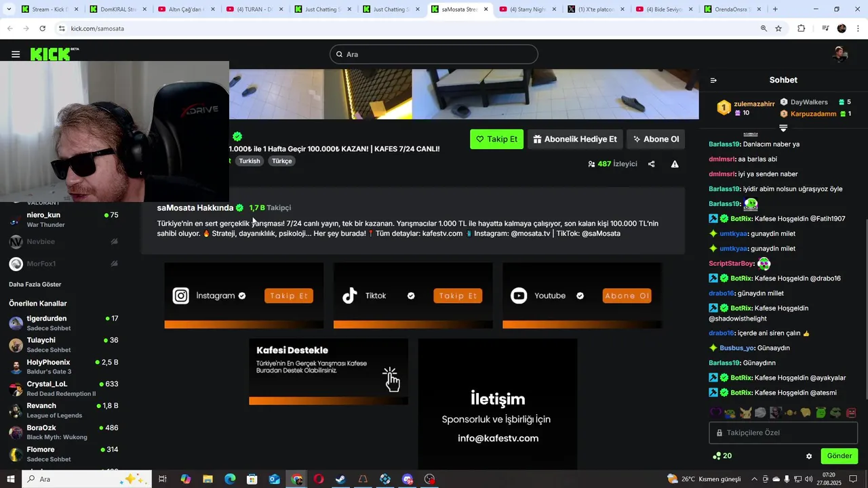The image size is (868, 488).
Task: Click the Kafesi Destekle hand cursor icon
Action: tap(391, 380)
